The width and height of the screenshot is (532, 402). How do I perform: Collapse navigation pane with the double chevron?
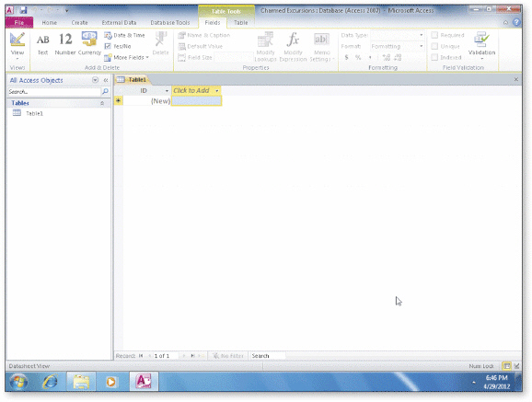(x=106, y=80)
